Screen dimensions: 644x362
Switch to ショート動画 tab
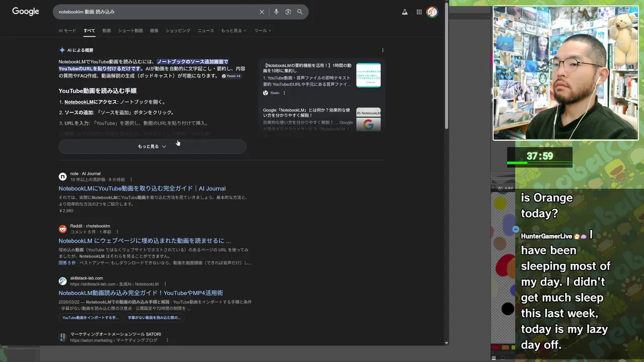(x=130, y=31)
